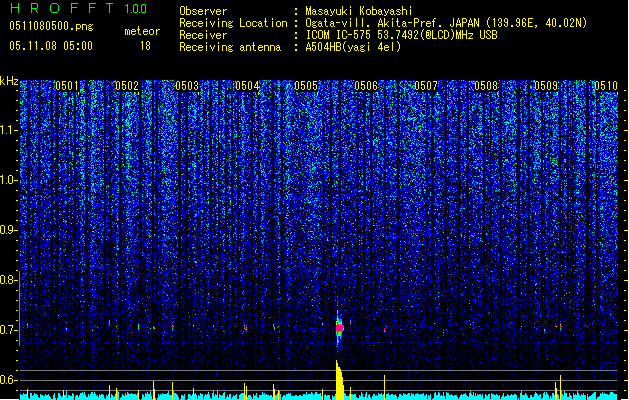629x400 pixels.
Task: Click the 0506 time marker
Action: pyautogui.click(x=366, y=86)
